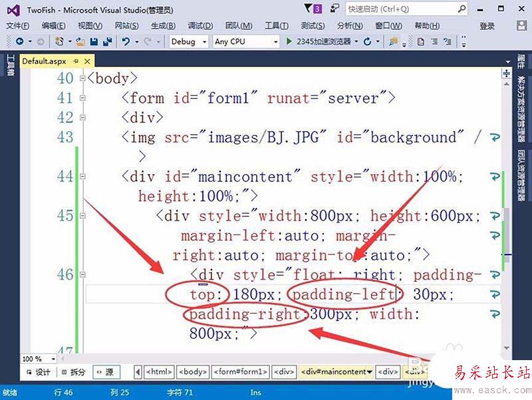Collapse the form tag on line 41

[82, 98]
